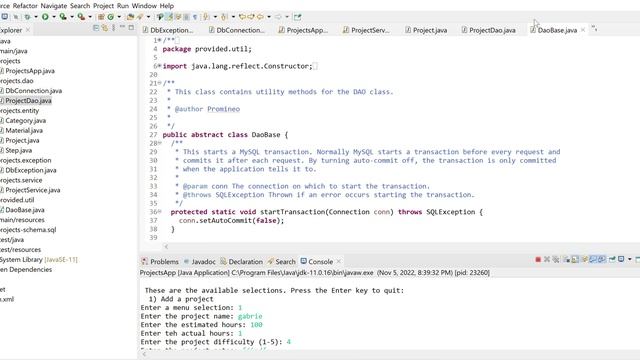Viewport: 640px width, 360px height.
Task: Open the New Java Class dropdown arrow
Action: click(119, 17)
